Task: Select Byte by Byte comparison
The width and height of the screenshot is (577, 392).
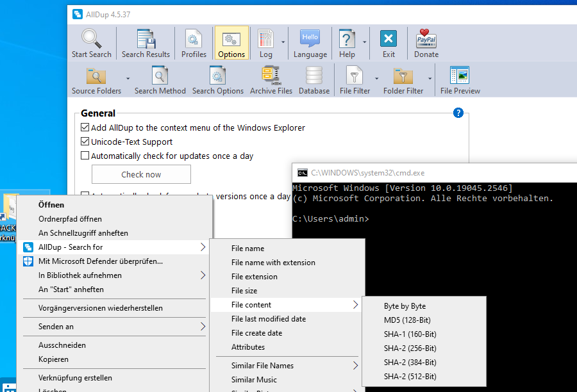Action: 405,306
